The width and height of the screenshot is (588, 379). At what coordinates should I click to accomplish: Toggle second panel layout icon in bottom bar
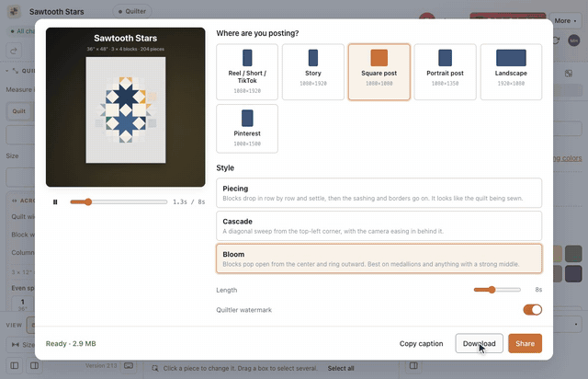pyautogui.click(x=34, y=365)
